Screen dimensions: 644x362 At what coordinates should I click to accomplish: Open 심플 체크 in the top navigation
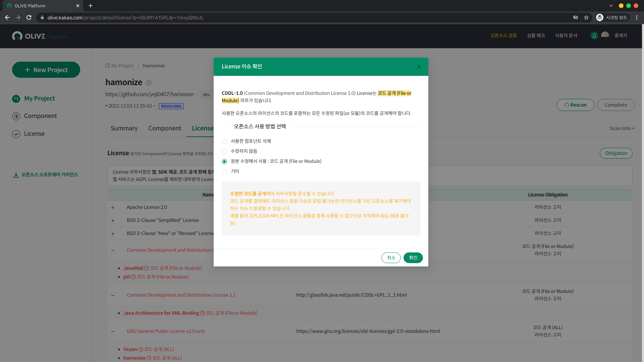(x=535, y=35)
